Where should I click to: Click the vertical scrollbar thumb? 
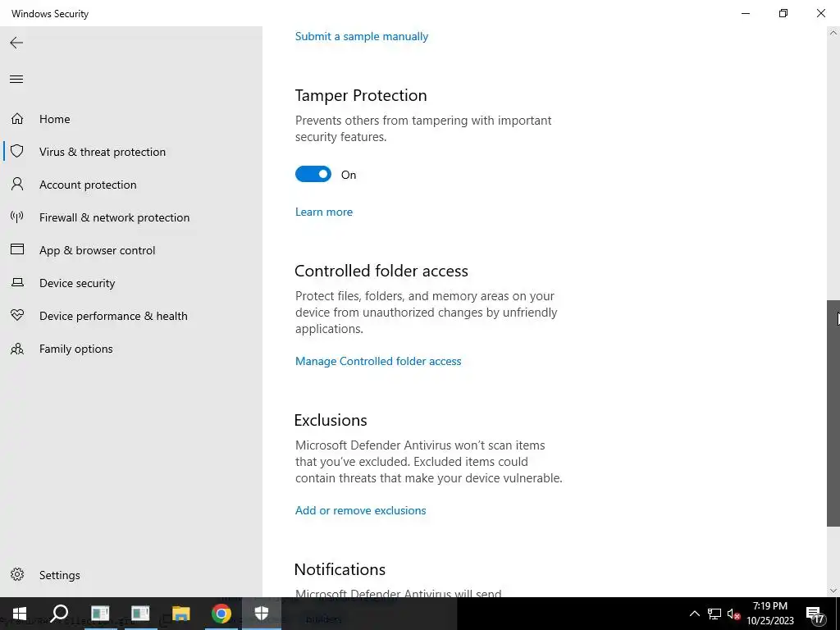tap(833, 413)
